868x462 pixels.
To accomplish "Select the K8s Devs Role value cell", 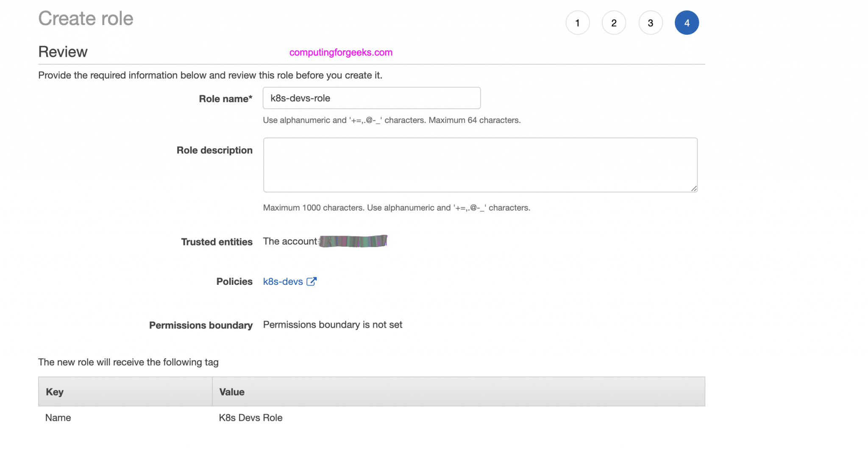I will [250, 417].
